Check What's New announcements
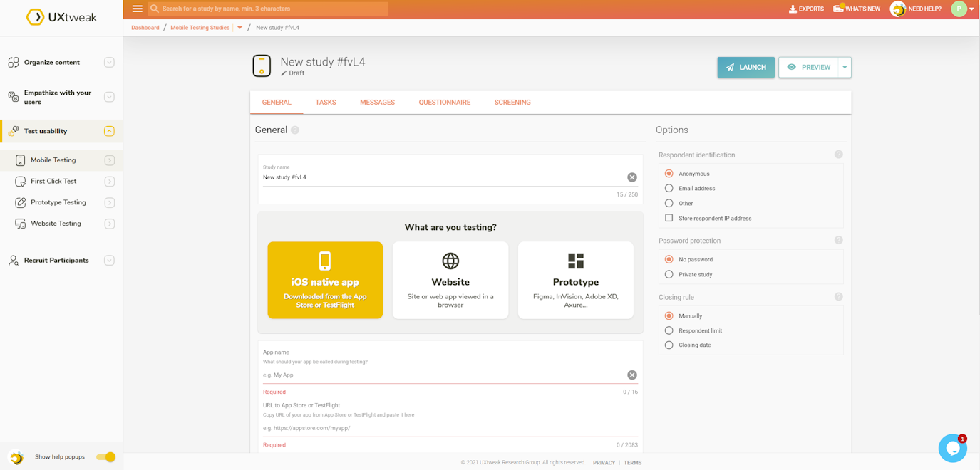This screenshot has width=980, height=470. pos(857,9)
